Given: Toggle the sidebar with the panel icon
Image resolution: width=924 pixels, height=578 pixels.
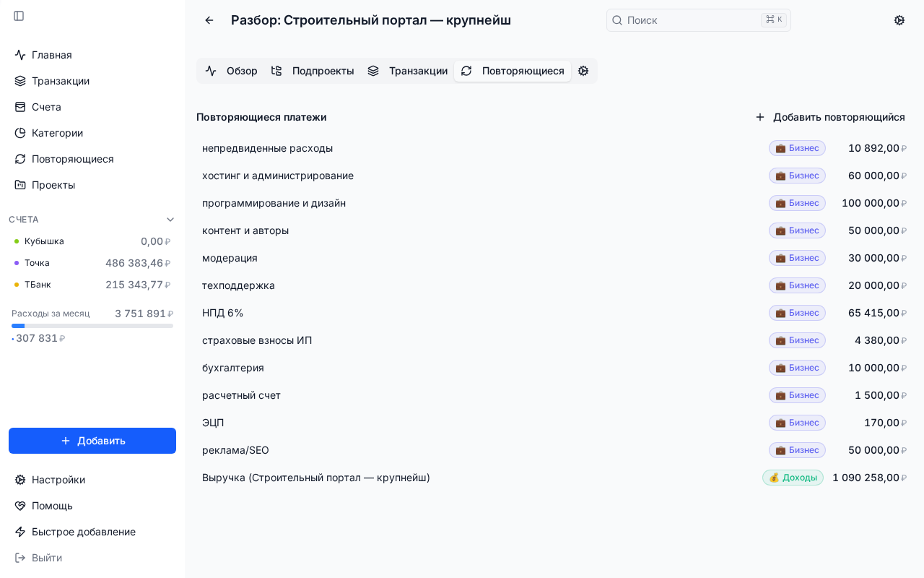Looking at the screenshot, I should 19,16.
